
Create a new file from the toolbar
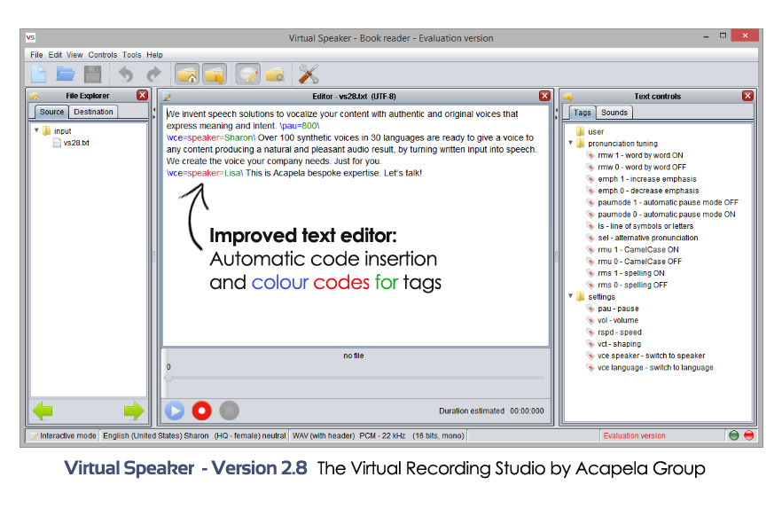coord(38,74)
